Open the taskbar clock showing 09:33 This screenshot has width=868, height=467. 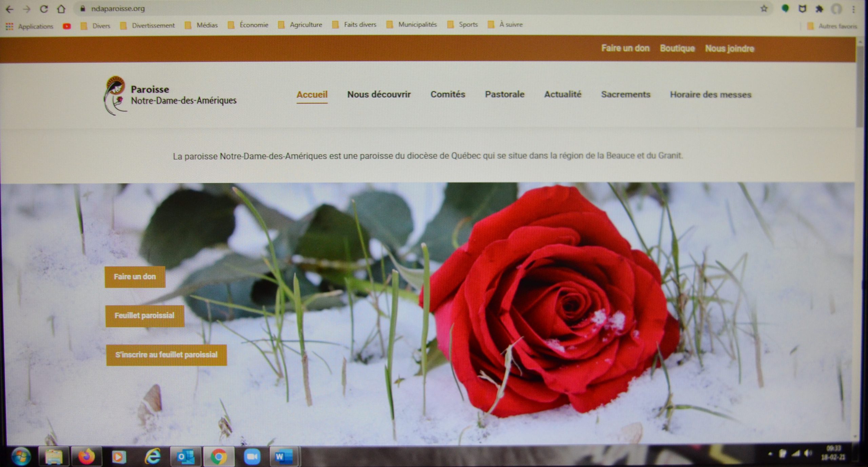coord(833,453)
